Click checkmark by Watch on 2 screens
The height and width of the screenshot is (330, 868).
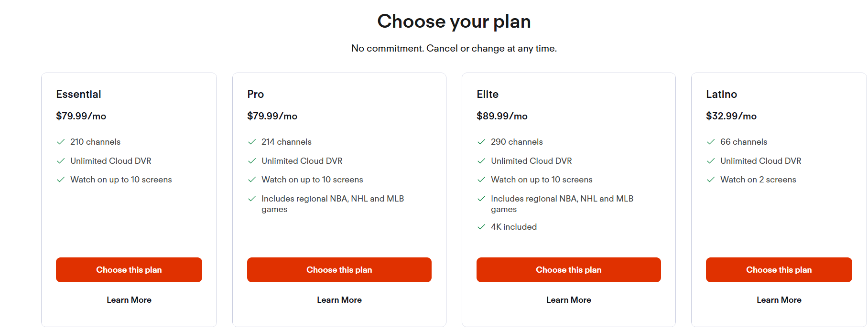pyautogui.click(x=711, y=180)
